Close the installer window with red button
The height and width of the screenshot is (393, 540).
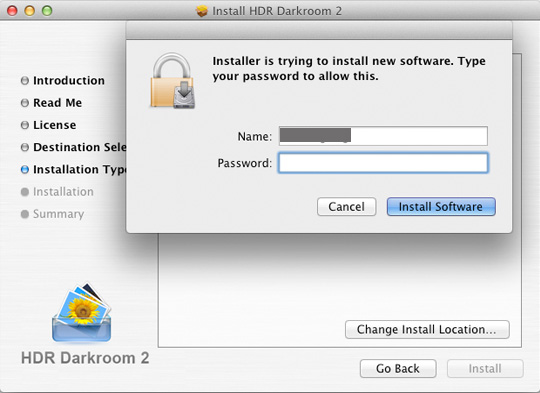click(12, 11)
